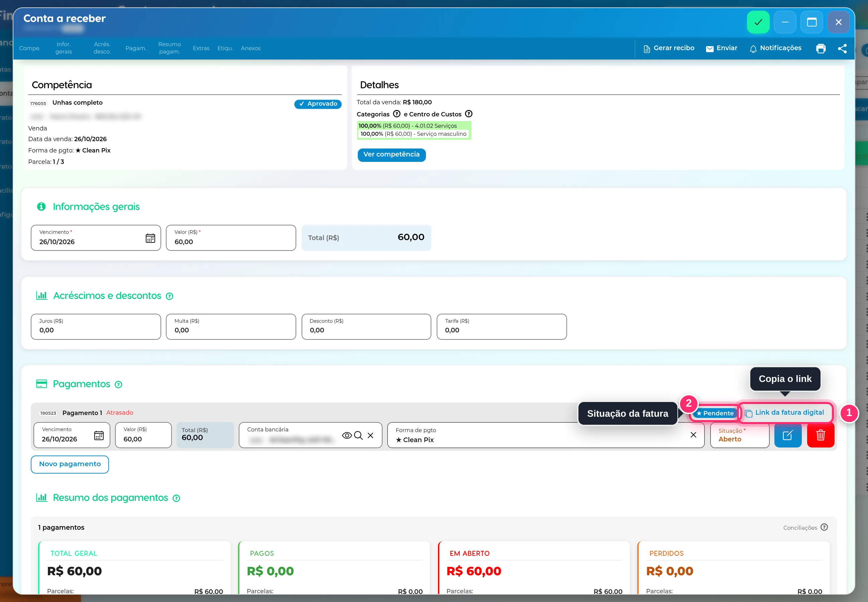Screen dimensions: 868x602
Task: Copy the Link da fatura digital
Action: pos(785,413)
